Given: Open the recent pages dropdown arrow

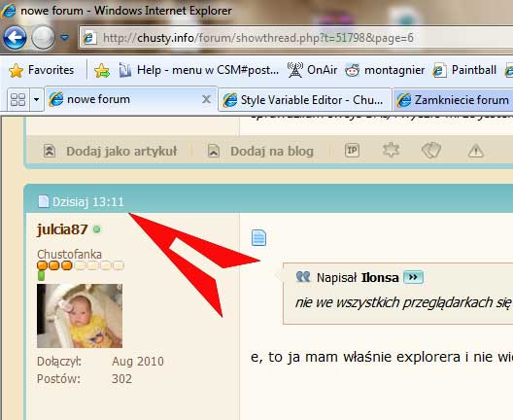Looking at the screenshot, I should [65, 38].
